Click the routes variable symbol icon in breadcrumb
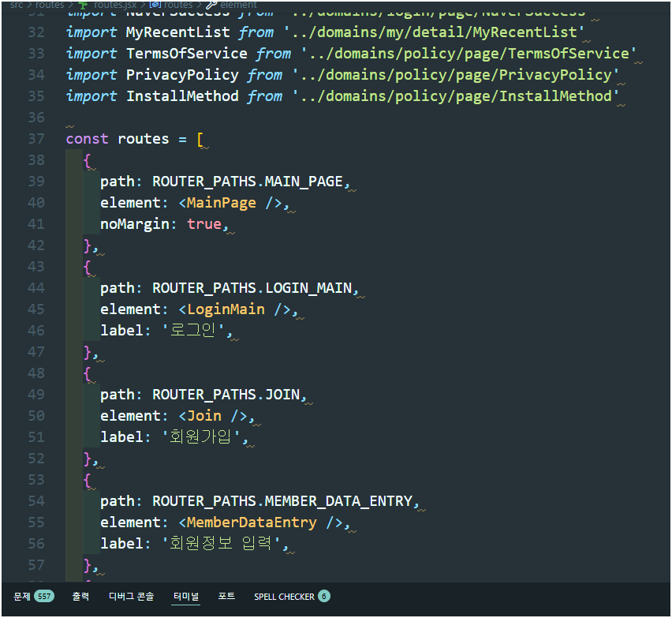Viewport: 672px width, 618px height. tap(155, 5)
